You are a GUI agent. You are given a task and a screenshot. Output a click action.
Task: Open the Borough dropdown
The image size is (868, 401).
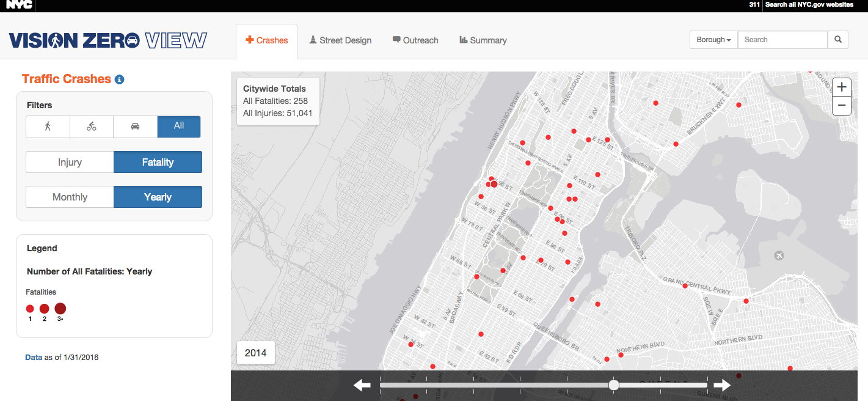pyautogui.click(x=713, y=40)
